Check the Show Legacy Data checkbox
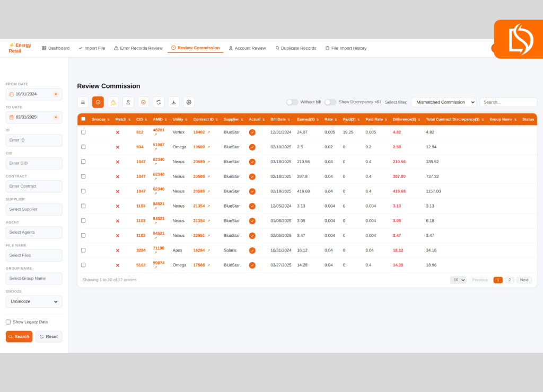543x392 pixels. tap(8, 322)
